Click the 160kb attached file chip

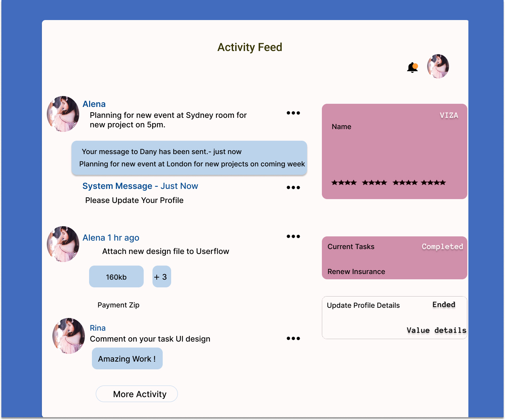point(116,276)
